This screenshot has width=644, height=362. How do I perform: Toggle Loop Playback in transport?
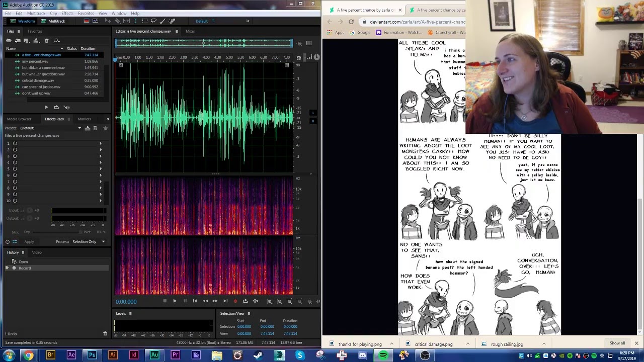pos(245,301)
